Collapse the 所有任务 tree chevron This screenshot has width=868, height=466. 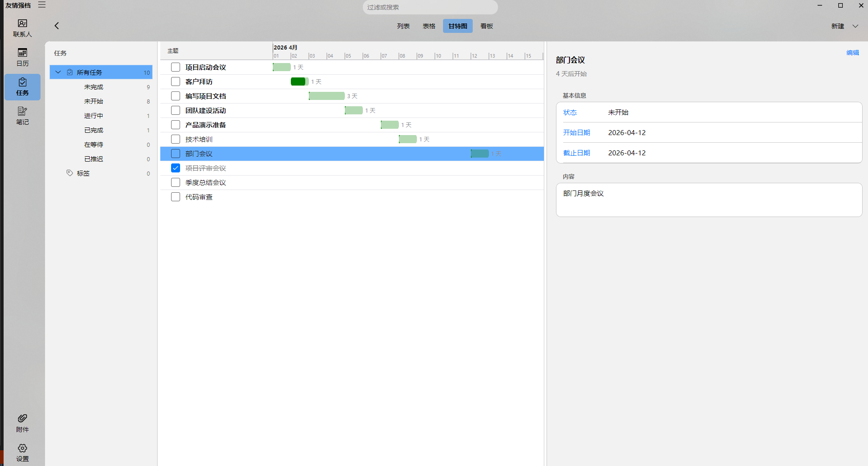[x=58, y=72]
